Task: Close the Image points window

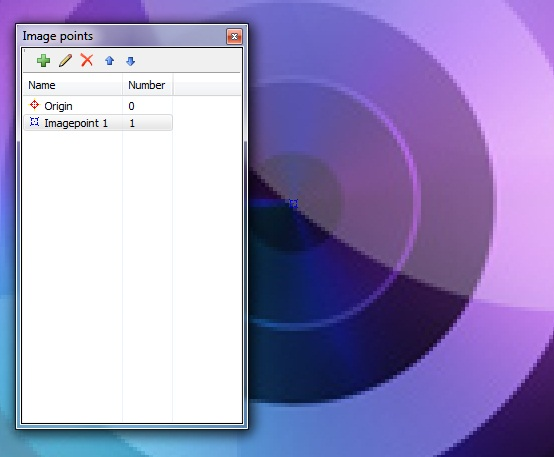Action: [x=234, y=36]
